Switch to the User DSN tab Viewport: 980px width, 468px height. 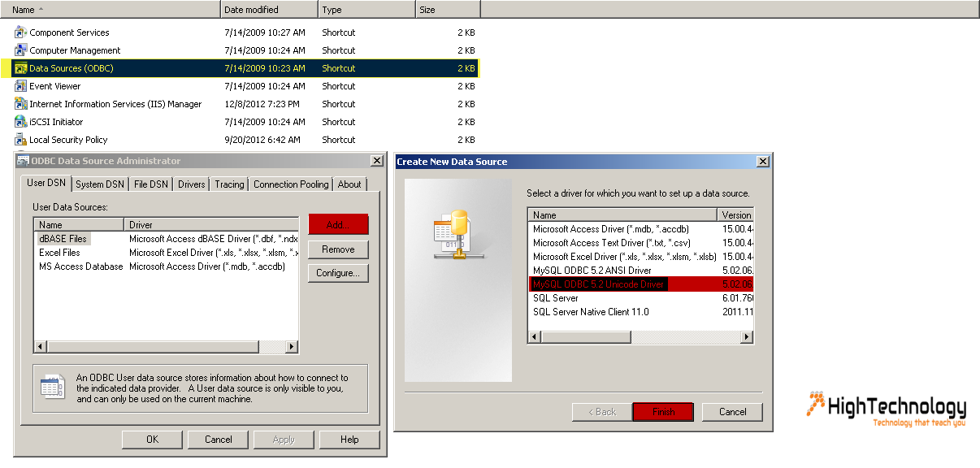pos(46,184)
